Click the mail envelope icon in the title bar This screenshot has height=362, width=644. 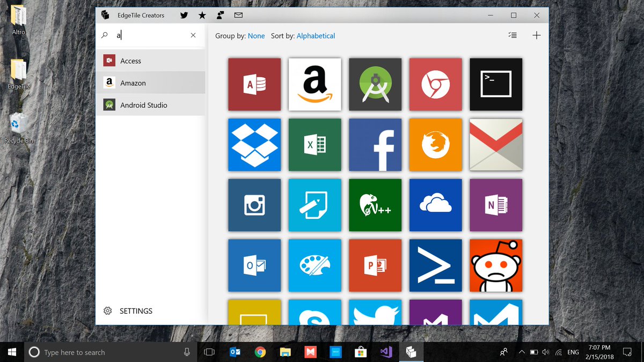[x=238, y=15]
